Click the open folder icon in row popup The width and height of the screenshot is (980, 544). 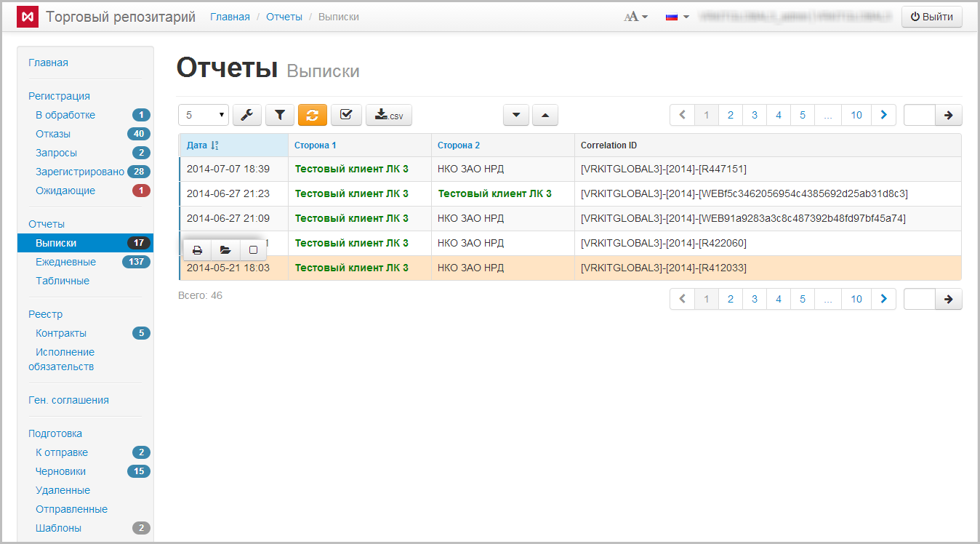(225, 250)
